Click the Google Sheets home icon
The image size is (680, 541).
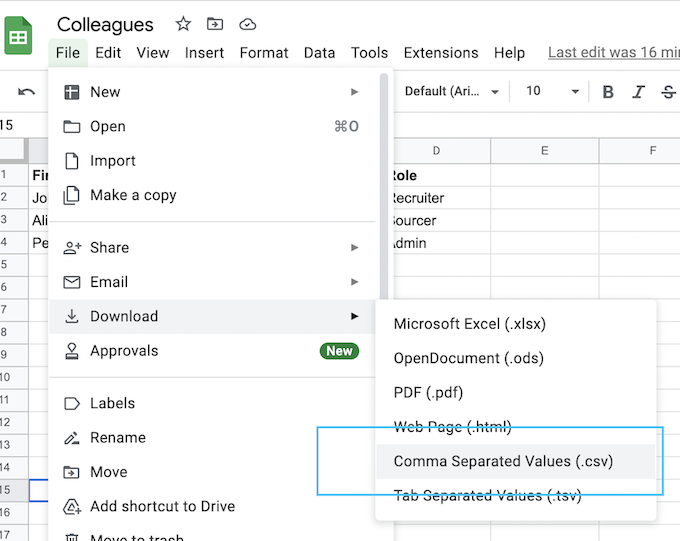pos(18,36)
